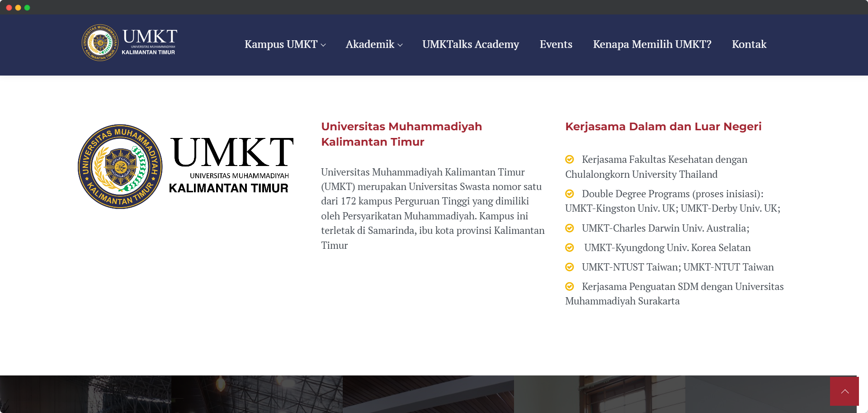Click check icon beside UMKT-Charles Darwin item
Screen dimensions: 868x413
[570, 228]
